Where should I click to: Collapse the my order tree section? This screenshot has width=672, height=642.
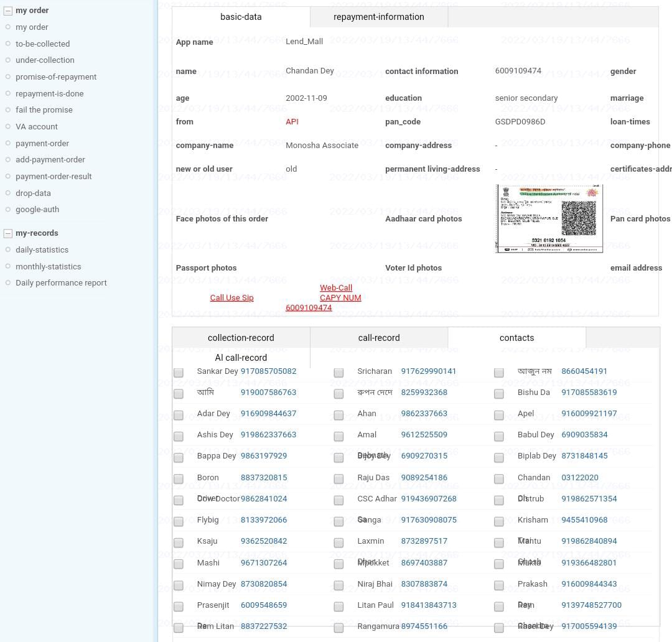(8, 11)
